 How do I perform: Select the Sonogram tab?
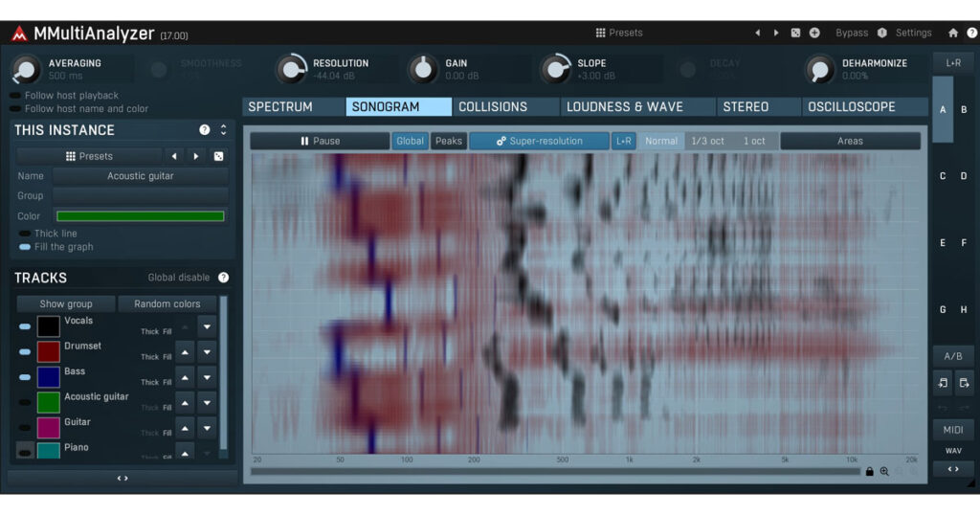[x=399, y=107]
